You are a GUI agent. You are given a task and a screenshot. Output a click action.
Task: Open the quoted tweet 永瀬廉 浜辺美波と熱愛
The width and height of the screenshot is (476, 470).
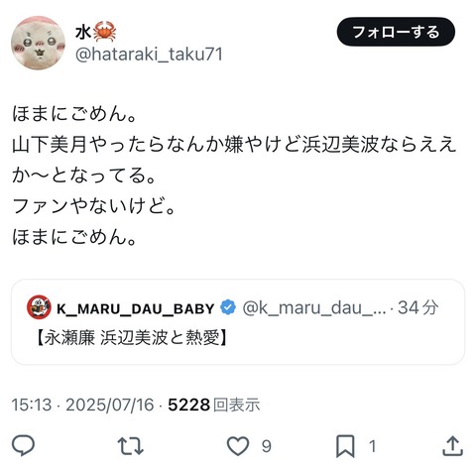(x=131, y=338)
